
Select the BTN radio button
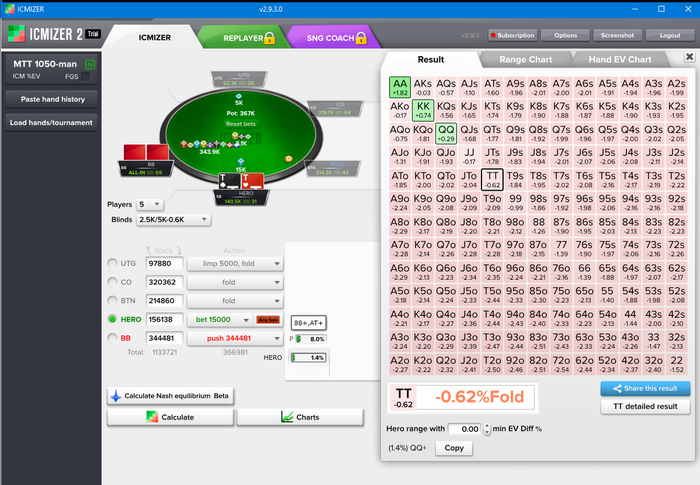(x=112, y=301)
